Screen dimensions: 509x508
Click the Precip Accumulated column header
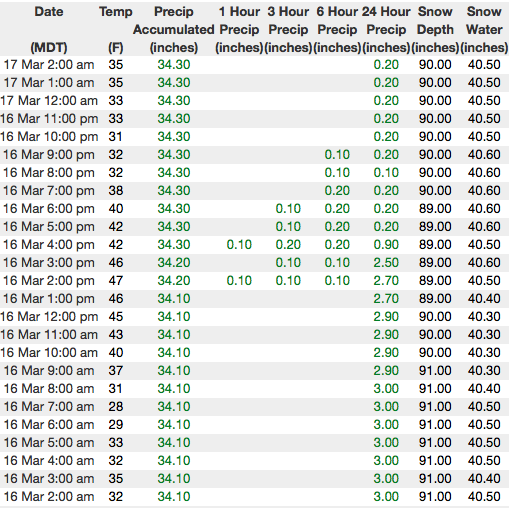174,29
